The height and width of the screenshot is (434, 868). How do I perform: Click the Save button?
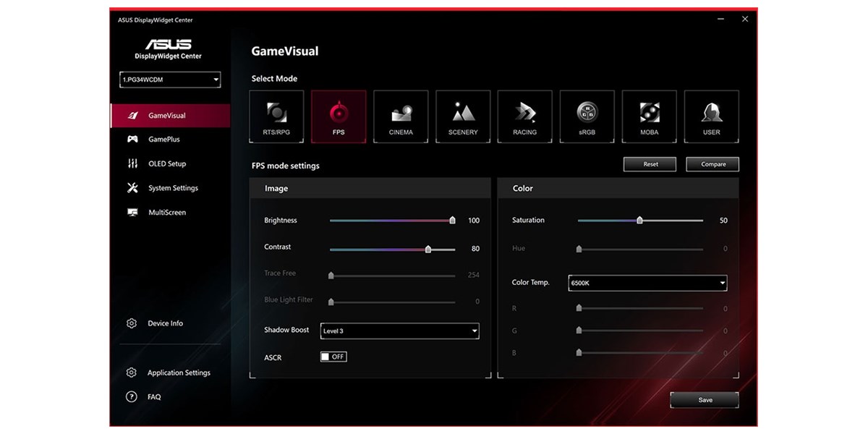[705, 400]
